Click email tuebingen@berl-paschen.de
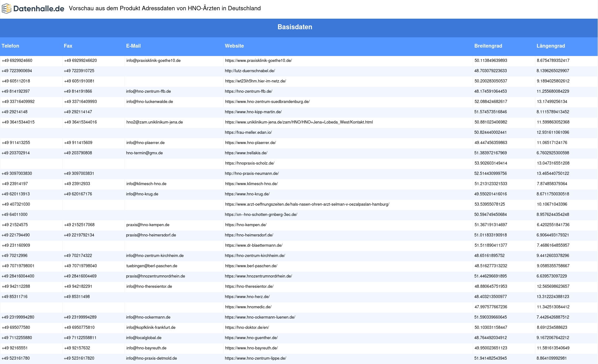The height and width of the screenshot is (364, 598). 152,266
